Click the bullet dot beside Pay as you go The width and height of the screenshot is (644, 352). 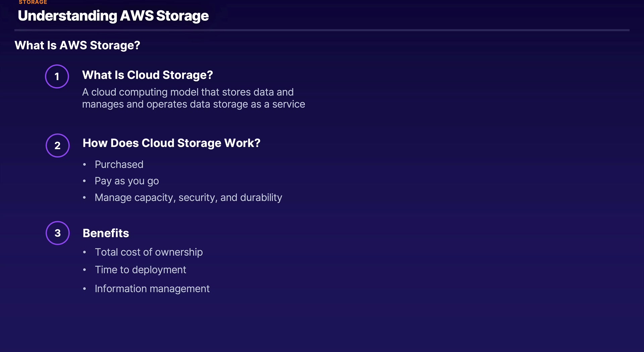(x=85, y=181)
